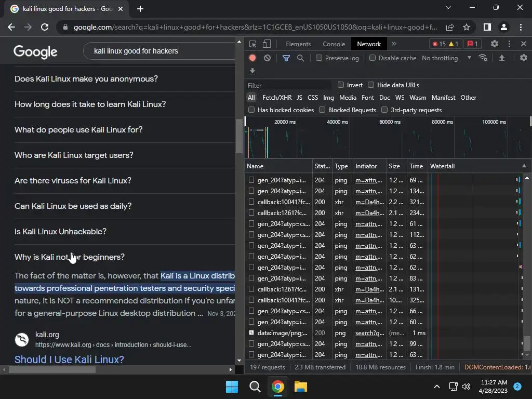This screenshot has height=399, width=532.
Task: Stop recording network log
Action: [252, 58]
